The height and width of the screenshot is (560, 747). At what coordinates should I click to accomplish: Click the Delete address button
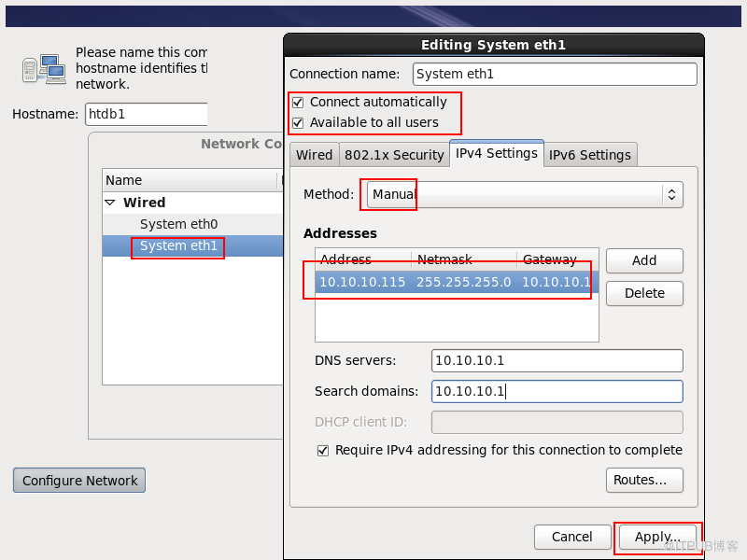tap(644, 293)
